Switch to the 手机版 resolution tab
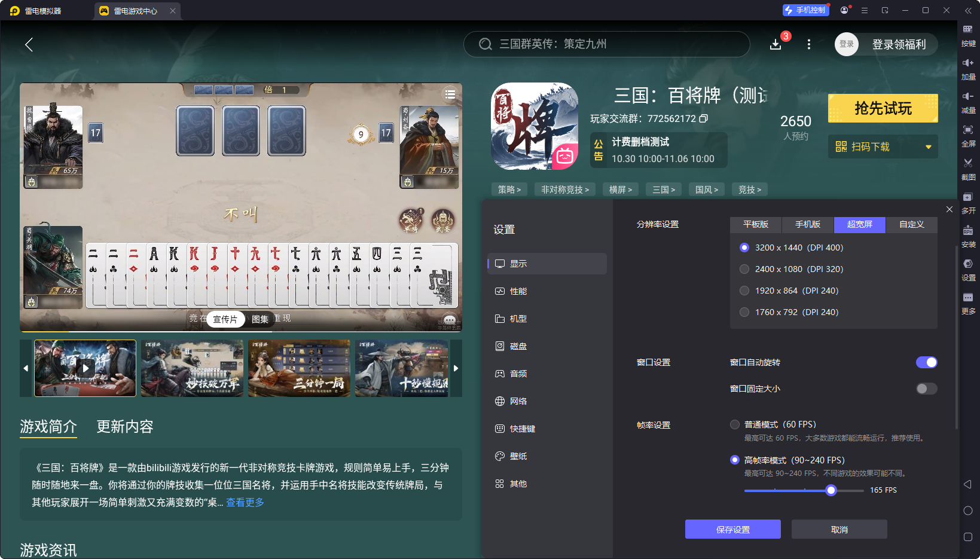This screenshot has height=559, width=980. [x=808, y=225]
